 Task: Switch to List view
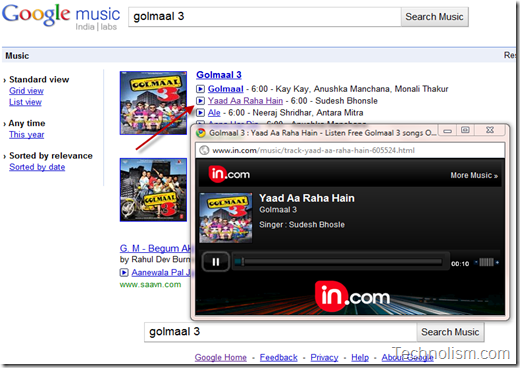(25, 102)
